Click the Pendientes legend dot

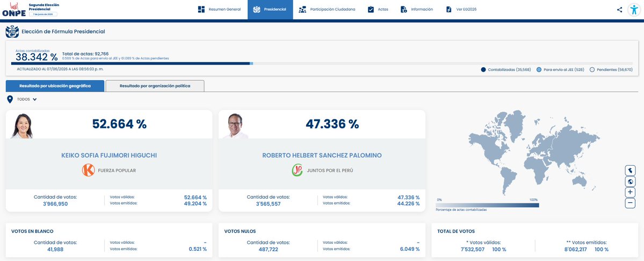[592, 69]
